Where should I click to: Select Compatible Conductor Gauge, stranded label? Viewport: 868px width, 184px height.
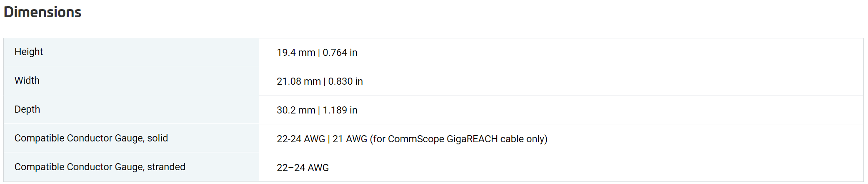click(x=100, y=167)
